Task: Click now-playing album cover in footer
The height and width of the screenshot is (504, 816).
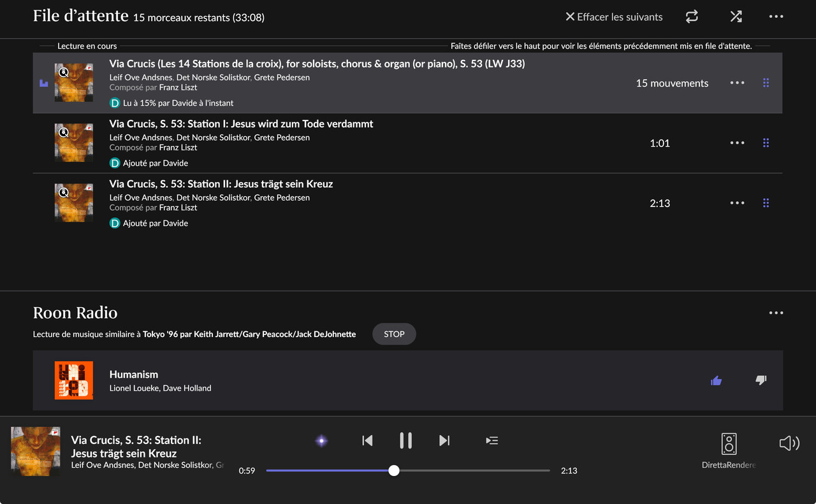Action: tap(36, 452)
